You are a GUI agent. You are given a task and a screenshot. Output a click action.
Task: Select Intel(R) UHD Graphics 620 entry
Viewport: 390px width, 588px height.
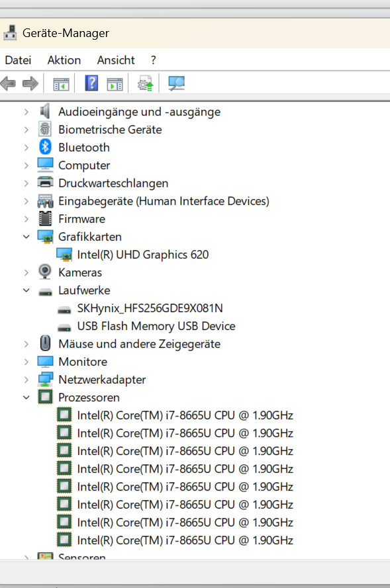pyautogui.click(x=143, y=255)
